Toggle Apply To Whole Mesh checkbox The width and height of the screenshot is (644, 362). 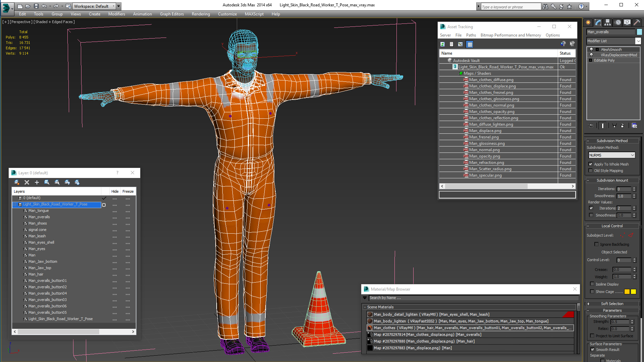(x=590, y=164)
